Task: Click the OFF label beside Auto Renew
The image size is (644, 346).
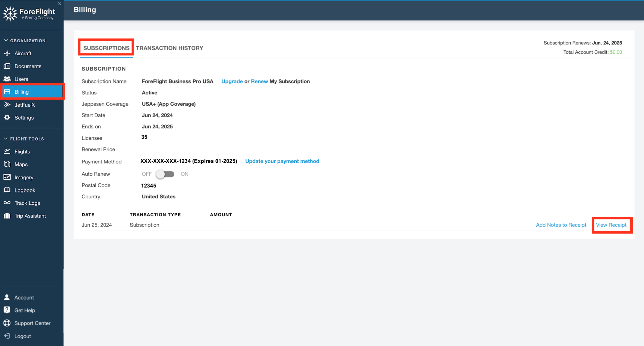Action: 147,174
